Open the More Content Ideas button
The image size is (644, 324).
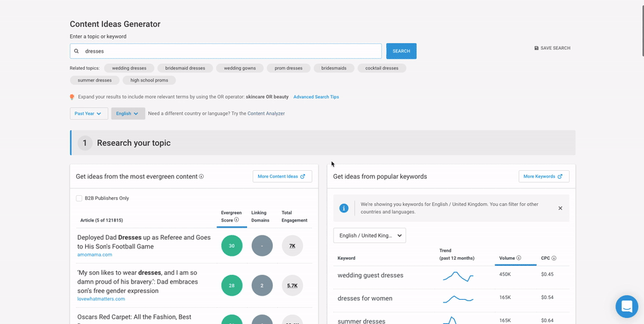281,176
